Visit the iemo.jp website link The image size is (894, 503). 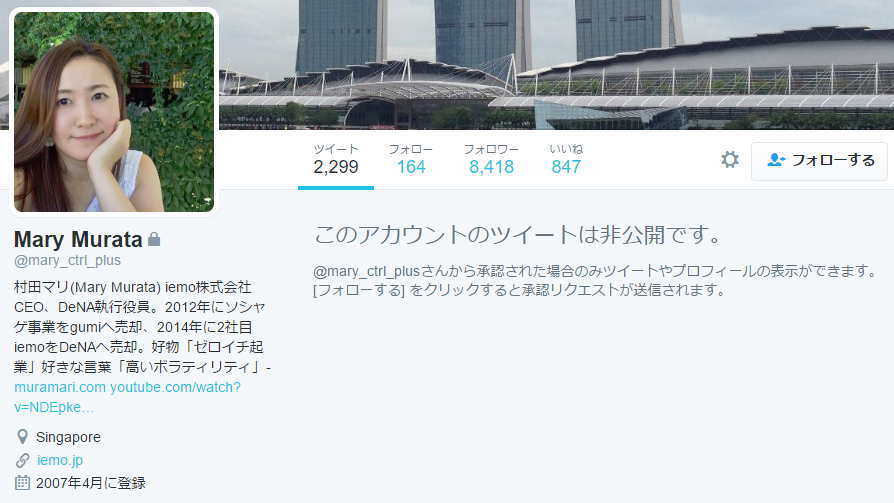[60, 460]
